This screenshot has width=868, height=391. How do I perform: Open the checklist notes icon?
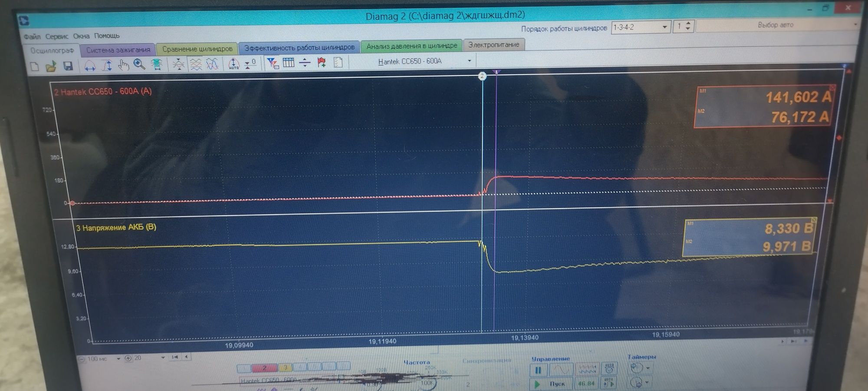coord(338,63)
